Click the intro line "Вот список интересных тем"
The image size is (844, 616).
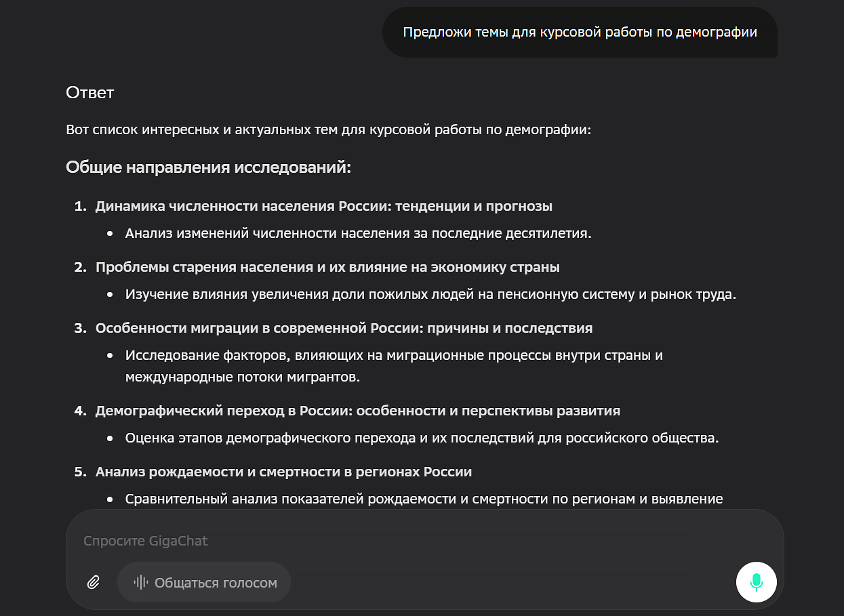pos(329,129)
